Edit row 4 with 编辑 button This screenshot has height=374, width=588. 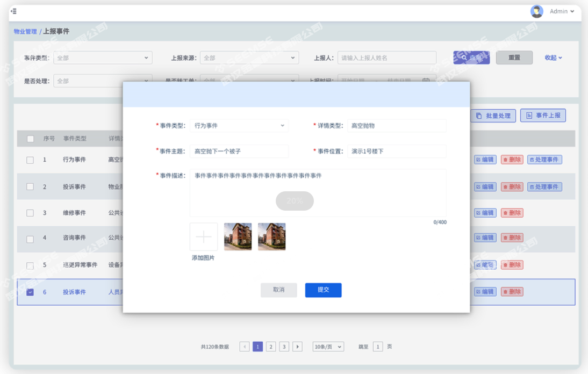(485, 238)
